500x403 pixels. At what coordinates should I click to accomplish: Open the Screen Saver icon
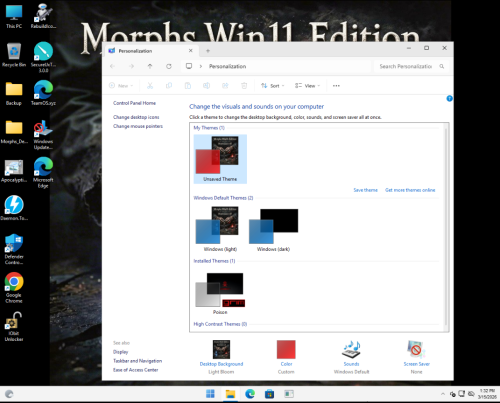click(416, 349)
